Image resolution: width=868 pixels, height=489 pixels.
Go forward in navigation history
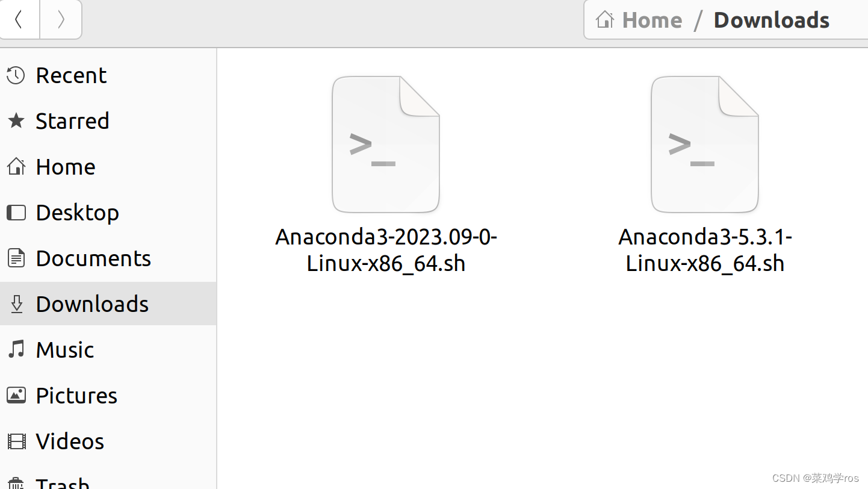tap(60, 19)
